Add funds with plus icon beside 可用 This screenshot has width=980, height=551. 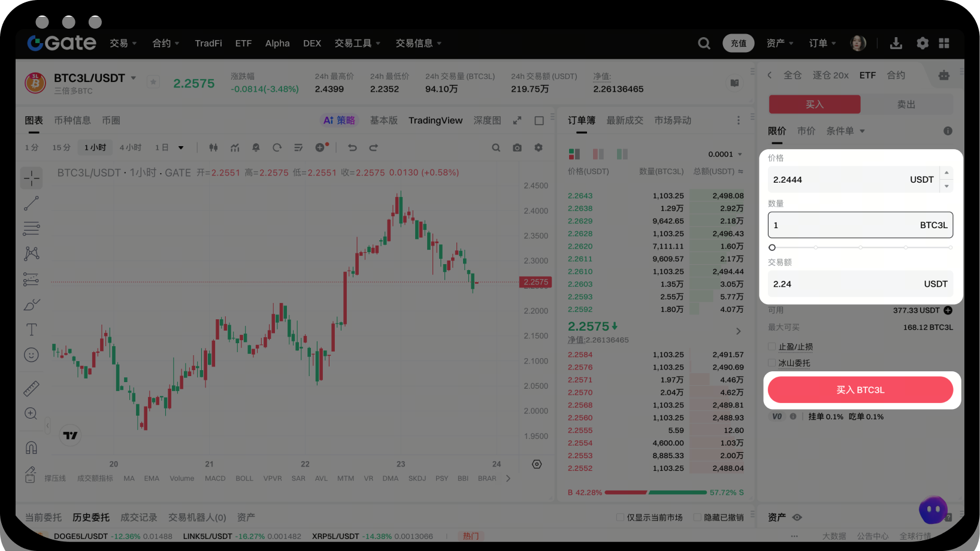click(948, 310)
